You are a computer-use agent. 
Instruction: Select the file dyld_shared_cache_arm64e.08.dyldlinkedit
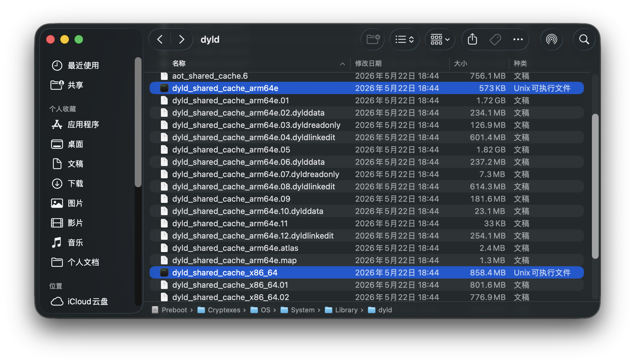(367, 187)
